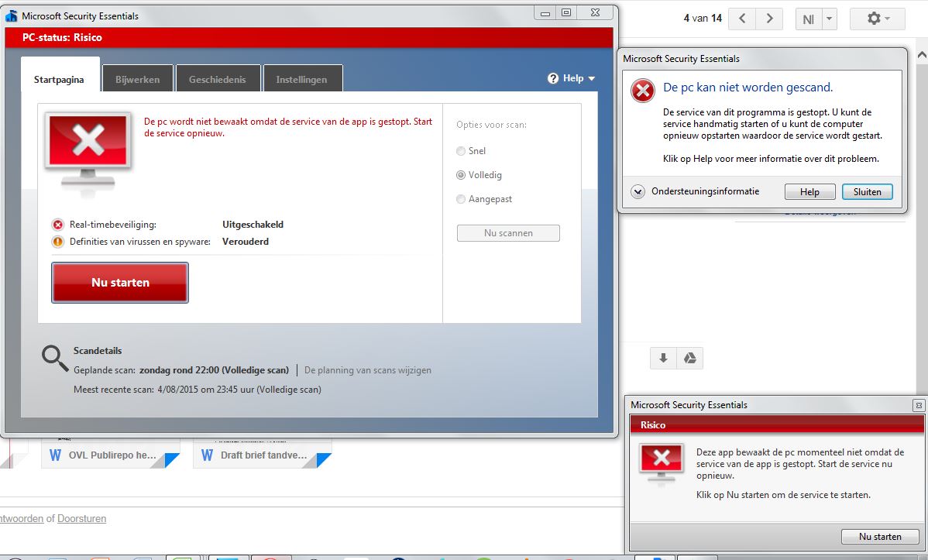Click the download attachments arrow icon
Screen dimensions: 928x560
click(663, 358)
